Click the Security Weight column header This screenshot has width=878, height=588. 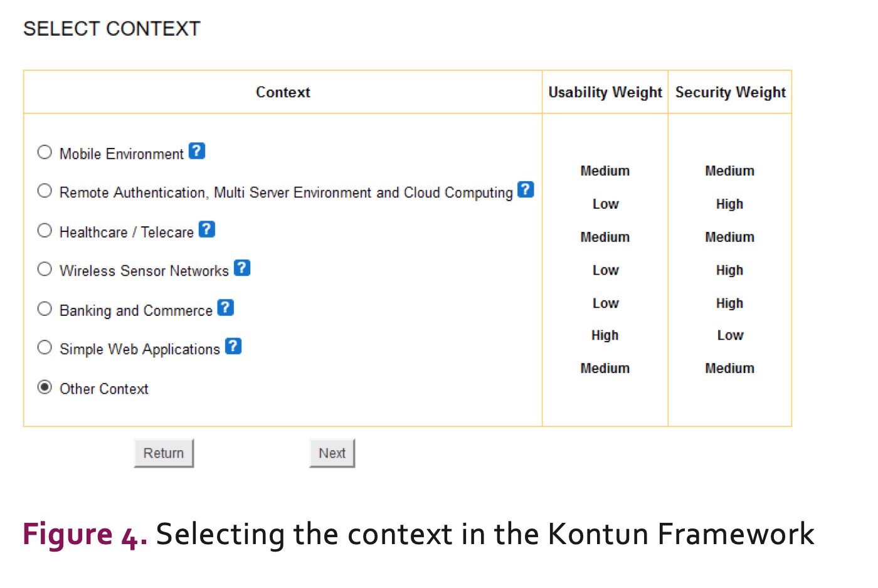pyautogui.click(x=731, y=92)
